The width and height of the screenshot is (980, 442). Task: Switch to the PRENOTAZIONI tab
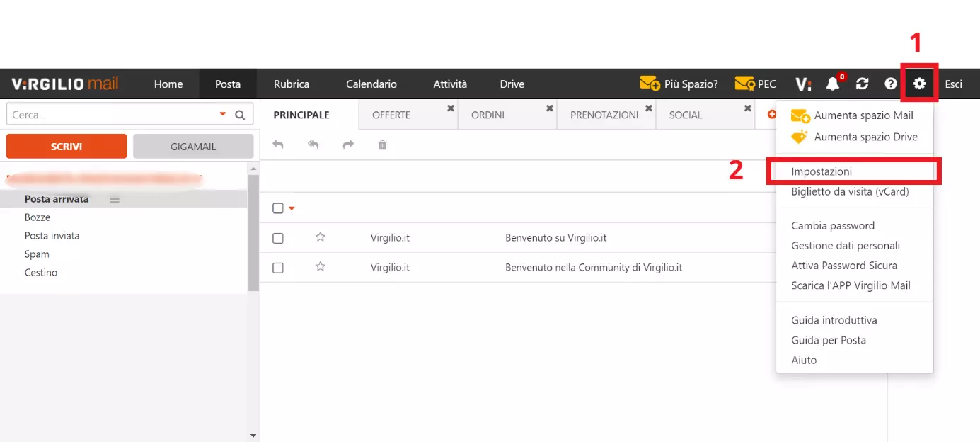(604, 115)
